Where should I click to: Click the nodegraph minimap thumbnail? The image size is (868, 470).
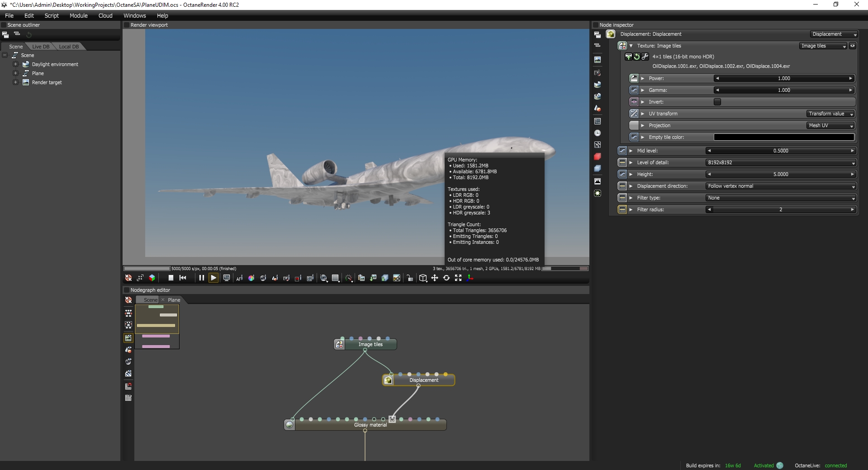tap(157, 326)
